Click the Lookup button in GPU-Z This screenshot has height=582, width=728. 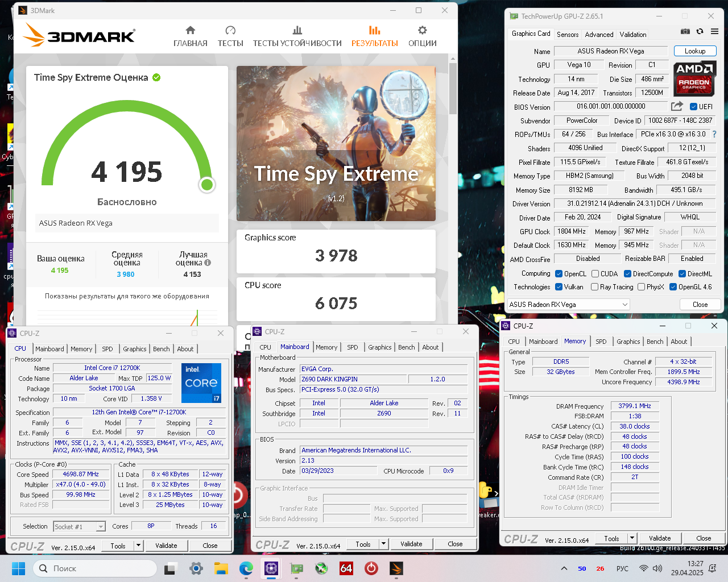695,51
